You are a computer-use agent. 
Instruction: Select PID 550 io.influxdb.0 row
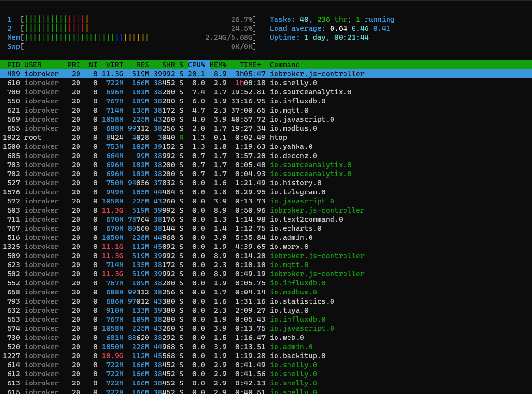pyautogui.click(x=266, y=101)
